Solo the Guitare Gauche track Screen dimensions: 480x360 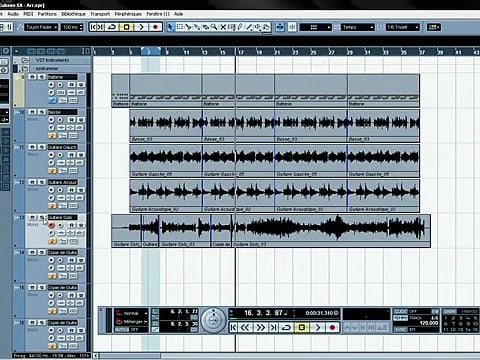(42, 147)
